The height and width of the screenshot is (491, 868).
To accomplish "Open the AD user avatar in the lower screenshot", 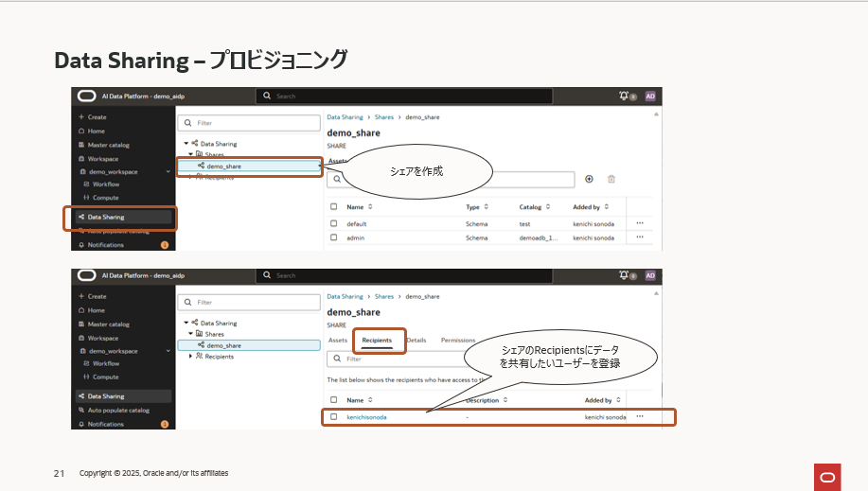I will tap(650, 275).
